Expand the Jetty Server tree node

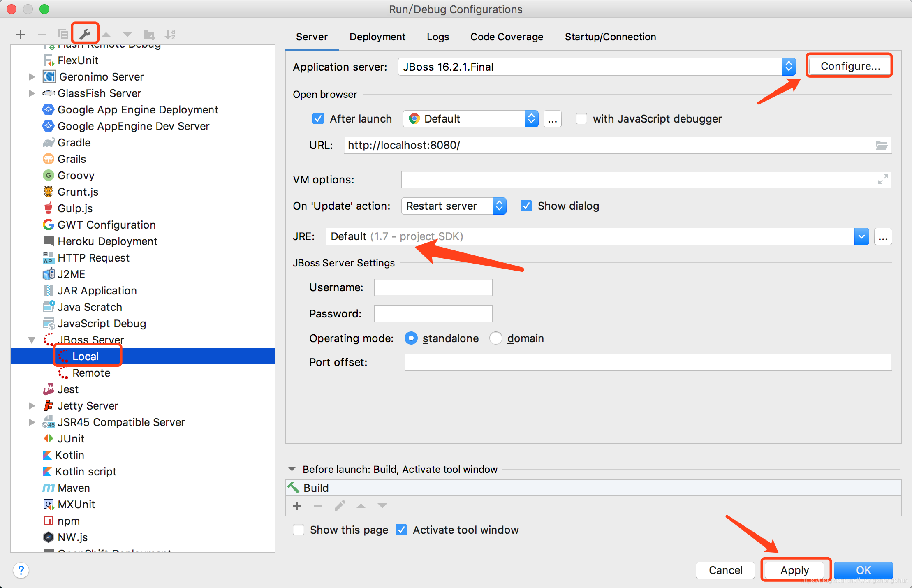point(32,406)
